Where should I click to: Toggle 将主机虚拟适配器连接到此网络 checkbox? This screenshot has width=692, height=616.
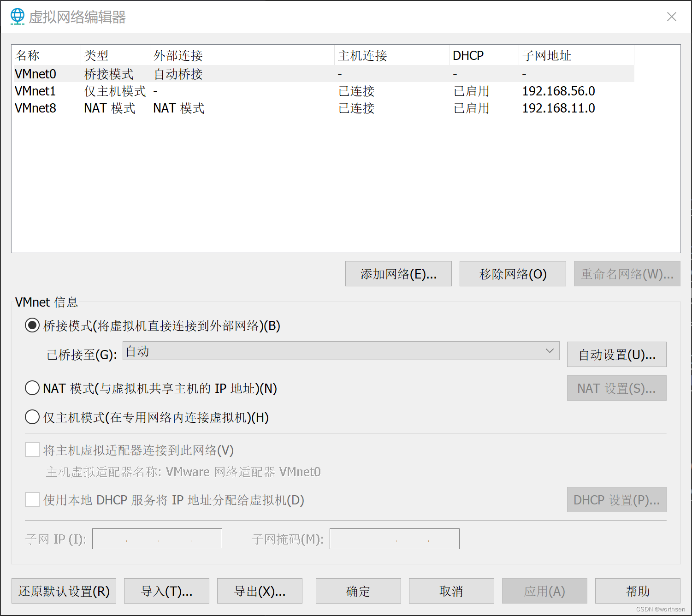[x=32, y=450]
